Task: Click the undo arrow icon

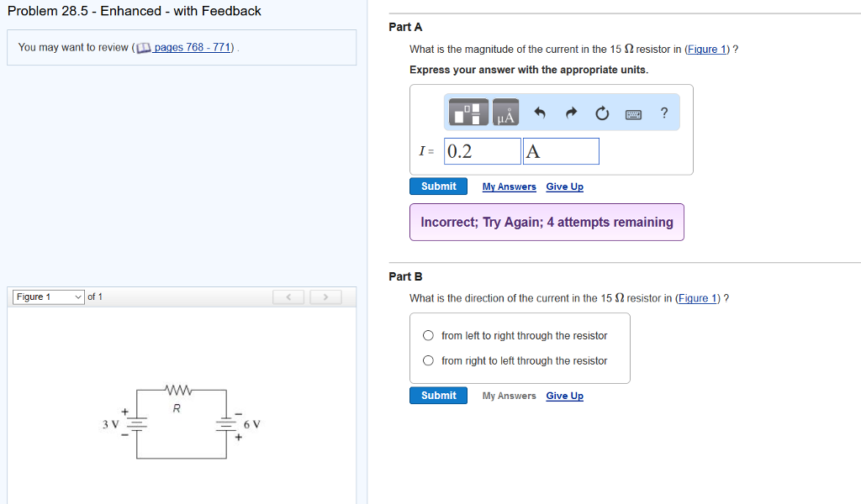Action: [x=541, y=113]
